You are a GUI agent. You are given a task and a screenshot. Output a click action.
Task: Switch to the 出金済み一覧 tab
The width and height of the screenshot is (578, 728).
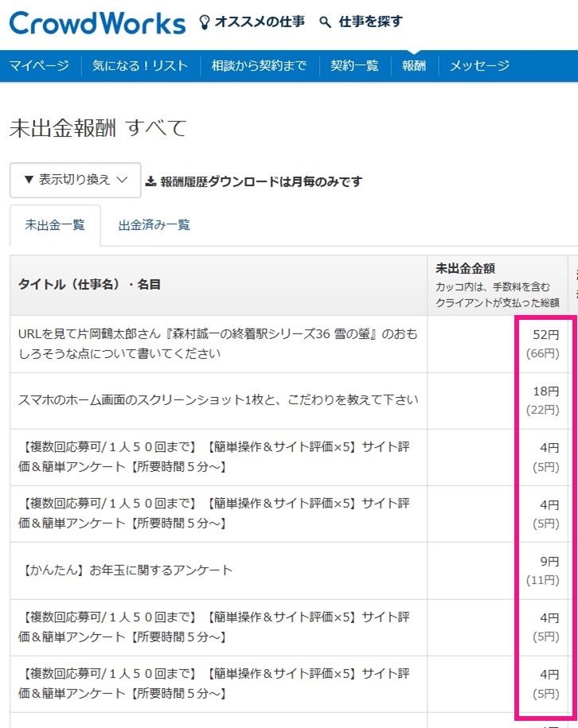pyautogui.click(x=154, y=225)
